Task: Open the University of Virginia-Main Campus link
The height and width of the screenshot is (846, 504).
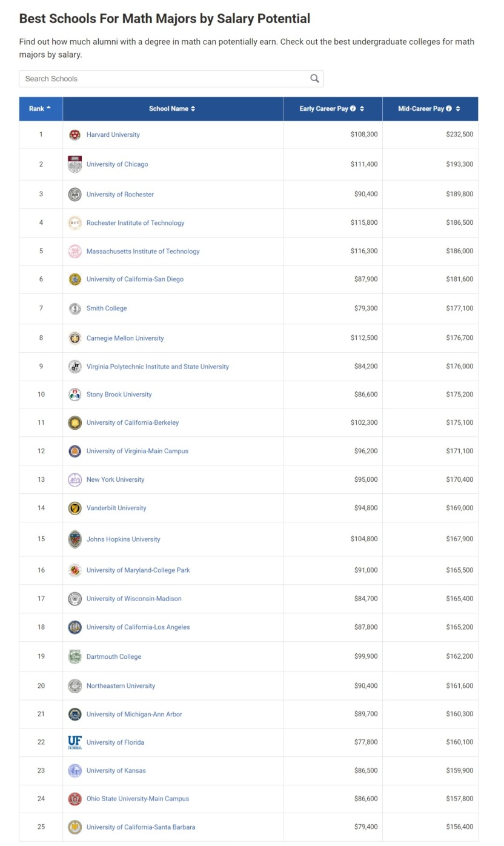Action: click(x=138, y=451)
